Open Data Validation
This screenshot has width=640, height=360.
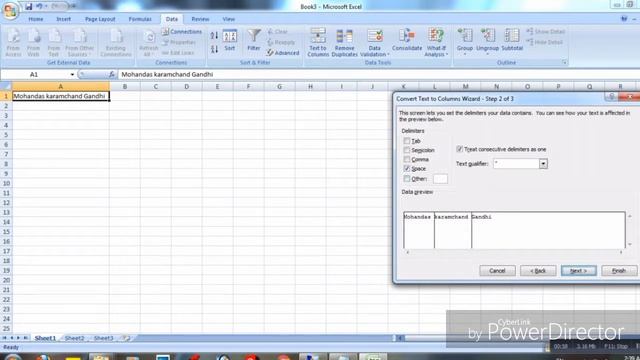[375, 42]
